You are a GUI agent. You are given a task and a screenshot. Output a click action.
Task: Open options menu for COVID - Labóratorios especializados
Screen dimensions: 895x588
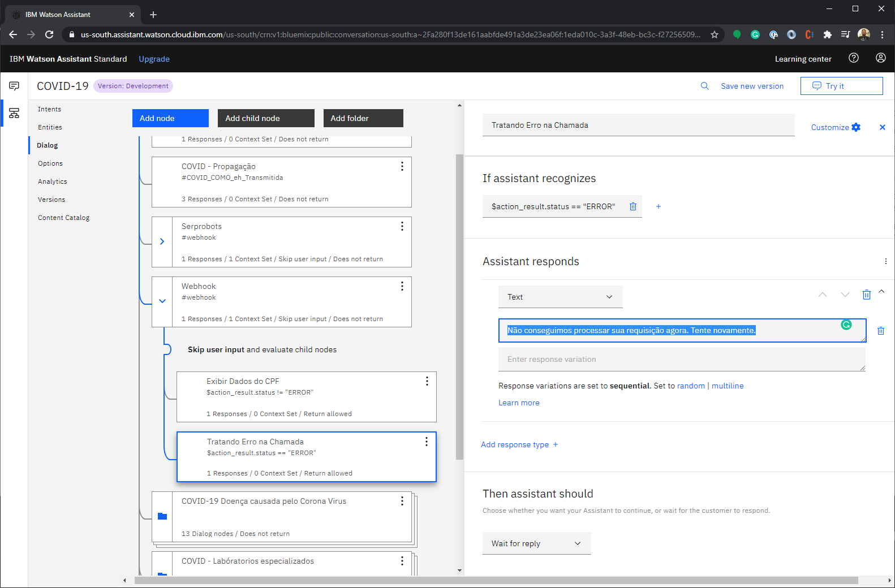tap(402, 561)
